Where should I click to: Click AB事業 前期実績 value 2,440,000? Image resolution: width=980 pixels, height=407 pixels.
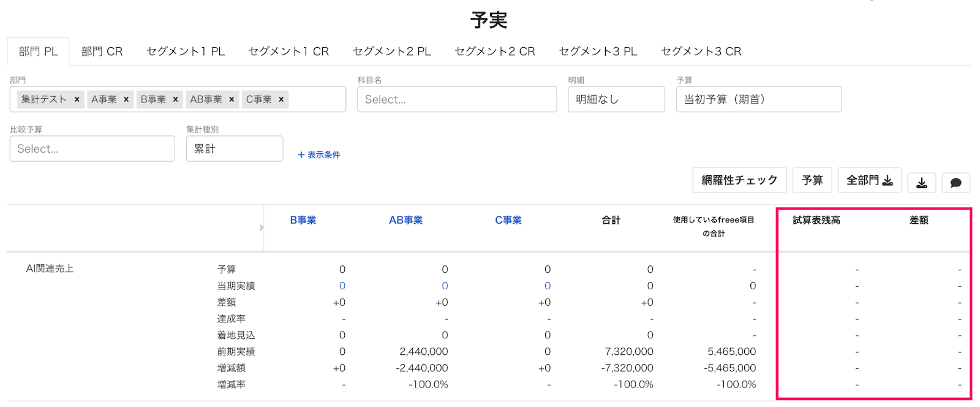[x=424, y=351]
